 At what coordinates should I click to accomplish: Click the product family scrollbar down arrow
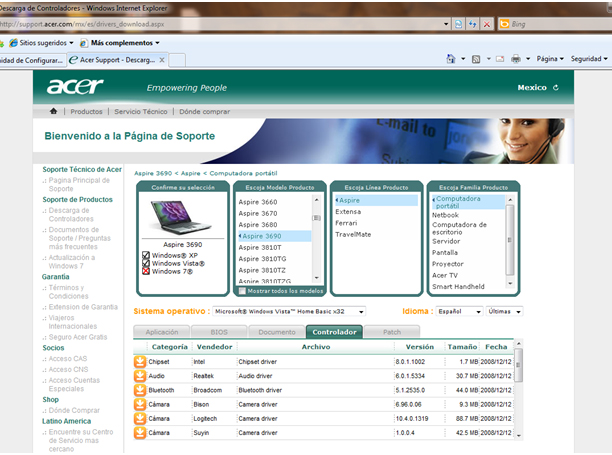[510, 283]
